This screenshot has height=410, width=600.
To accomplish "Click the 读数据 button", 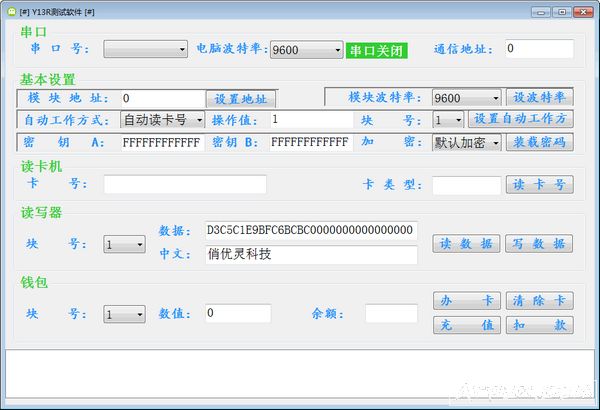I will click(x=466, y=244).
